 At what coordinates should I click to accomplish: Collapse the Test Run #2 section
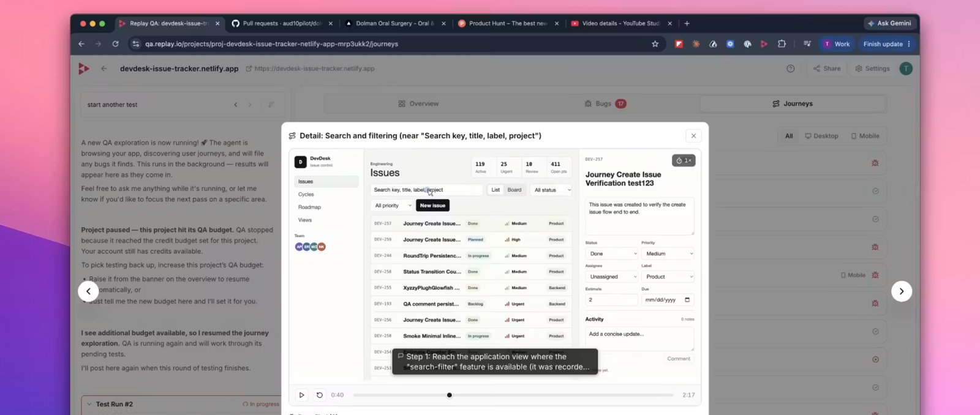pos(90,404)
